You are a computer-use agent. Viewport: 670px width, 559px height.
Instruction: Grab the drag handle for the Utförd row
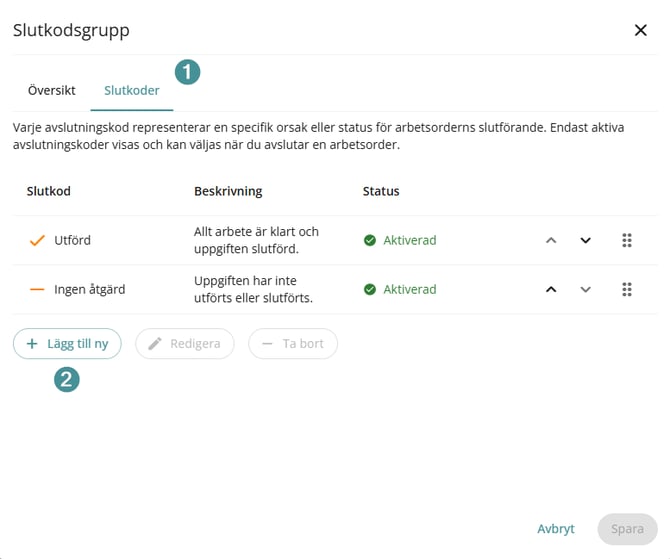click(x=627, y=240)
